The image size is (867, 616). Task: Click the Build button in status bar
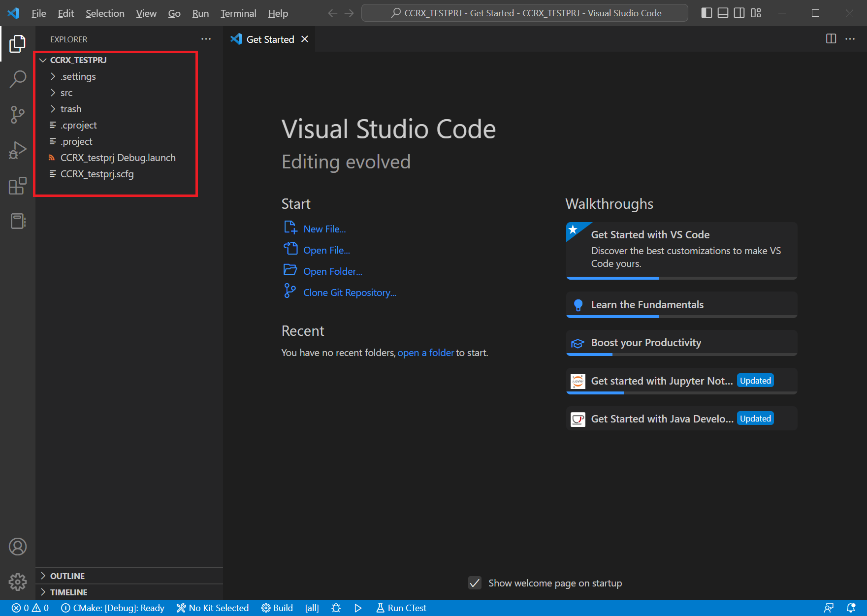277,608
